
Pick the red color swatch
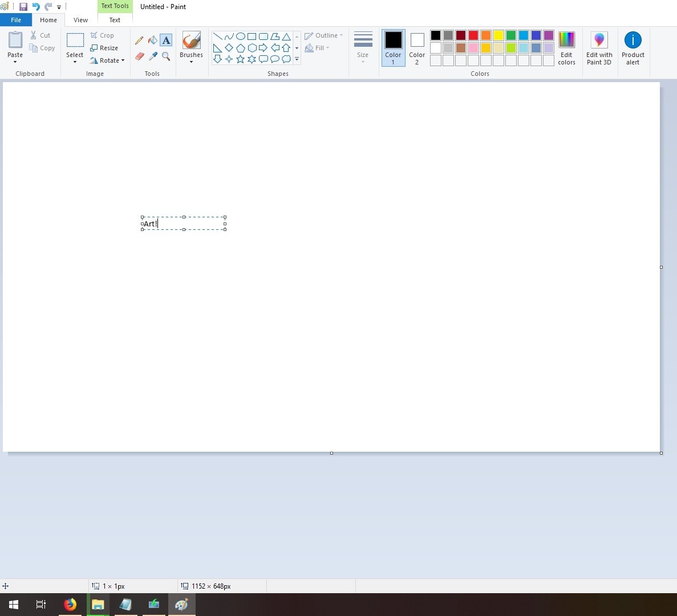point(473,35)
